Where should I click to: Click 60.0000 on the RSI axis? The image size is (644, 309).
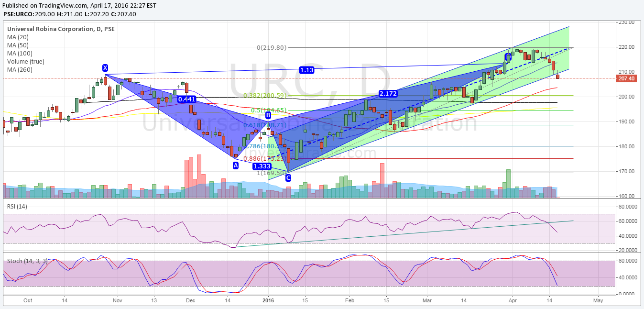tap(627, 221)
